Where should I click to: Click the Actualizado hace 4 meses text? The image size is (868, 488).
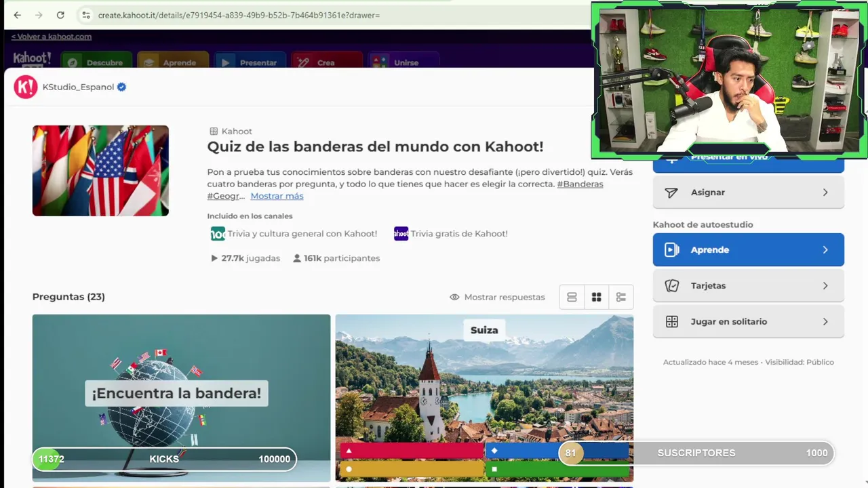711,362
